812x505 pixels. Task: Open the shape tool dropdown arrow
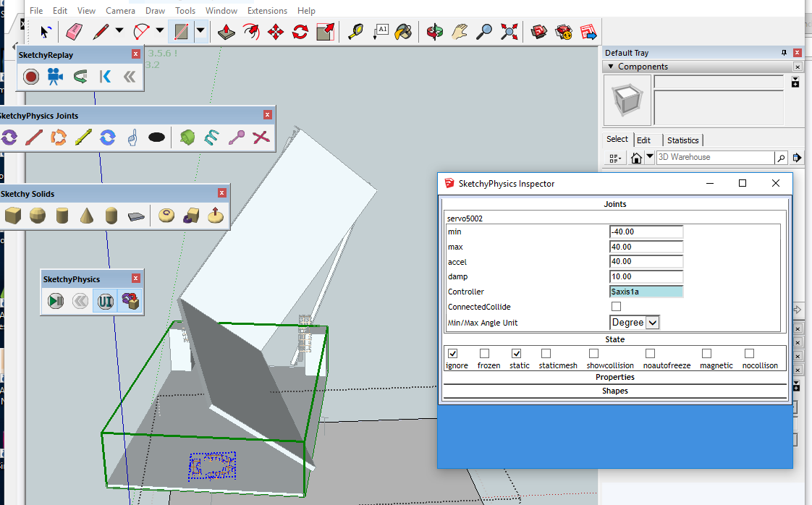[200, 31]
